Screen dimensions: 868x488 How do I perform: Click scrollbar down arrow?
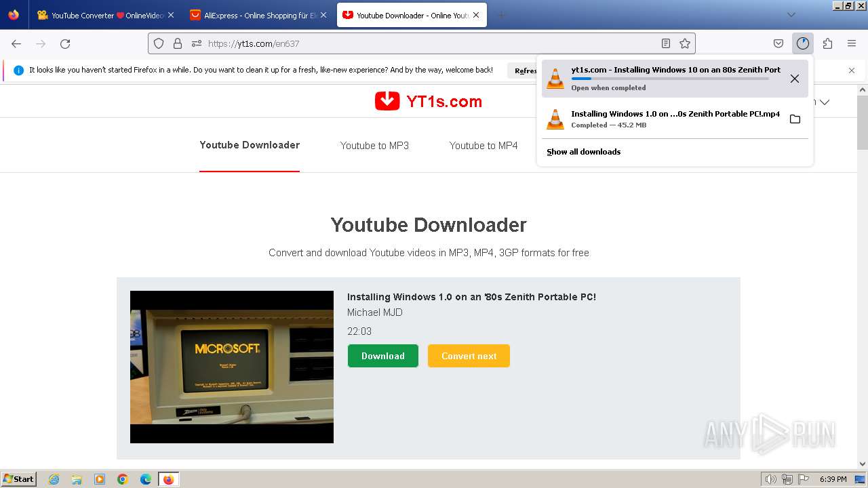863,464
